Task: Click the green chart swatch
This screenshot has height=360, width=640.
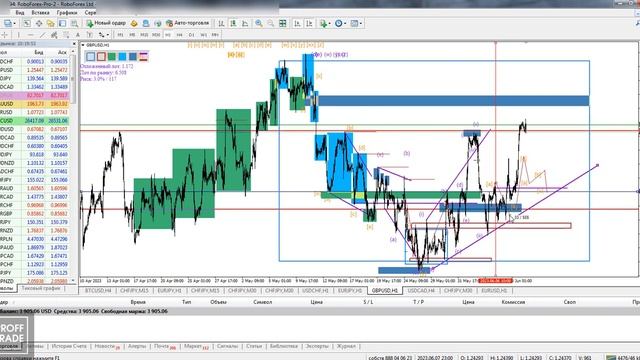Action: pyautogui.click(x=112, y=56)
